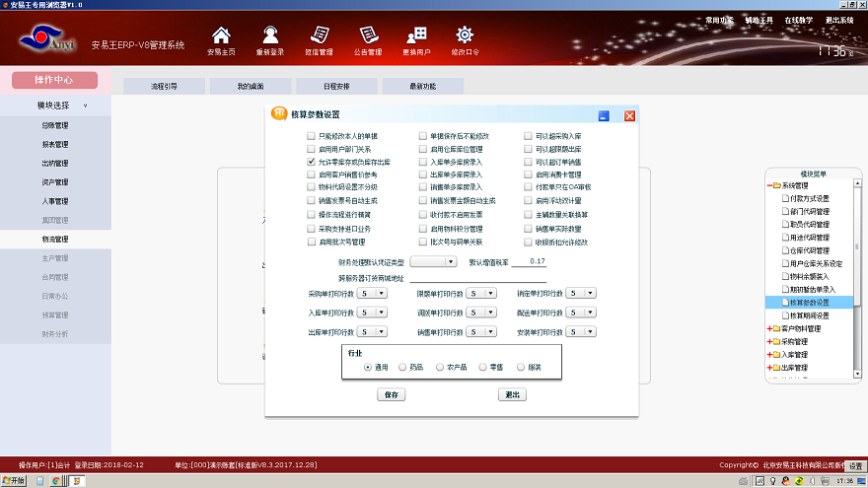Switch to 最新功能 tab
Image resolution: width=868 pixels, height=488 pixels.
tap(423, 87)
